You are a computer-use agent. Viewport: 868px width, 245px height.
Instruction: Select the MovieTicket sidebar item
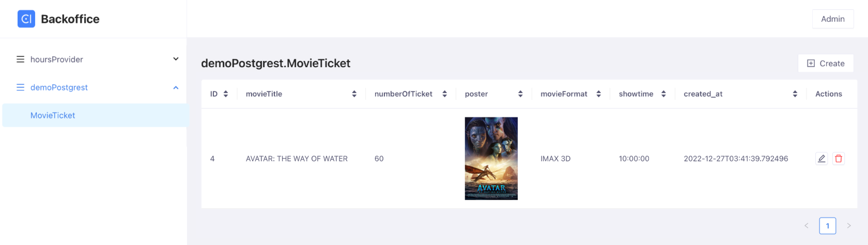point(53,115)
